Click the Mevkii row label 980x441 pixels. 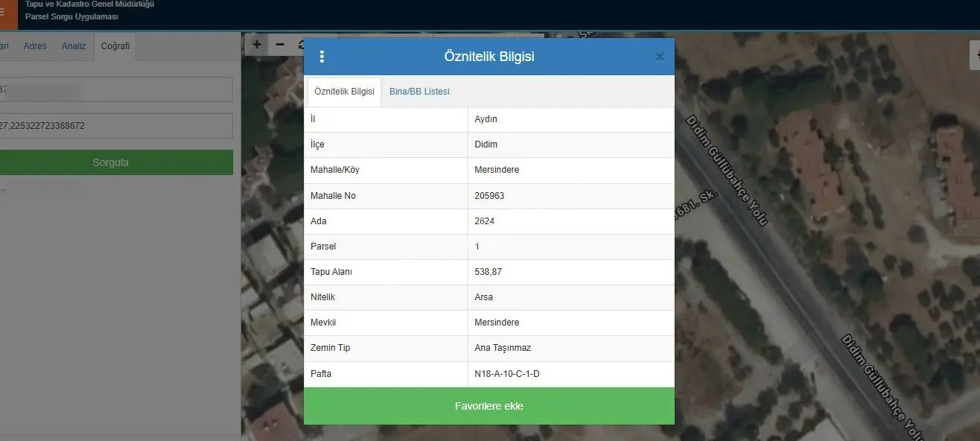323,323
